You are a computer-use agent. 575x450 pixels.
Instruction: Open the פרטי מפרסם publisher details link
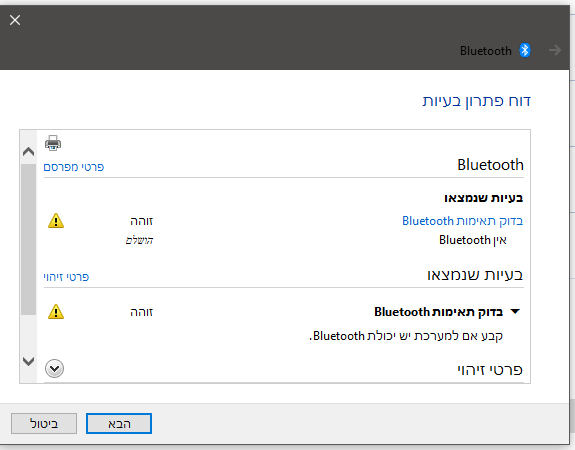coord(74,167)
